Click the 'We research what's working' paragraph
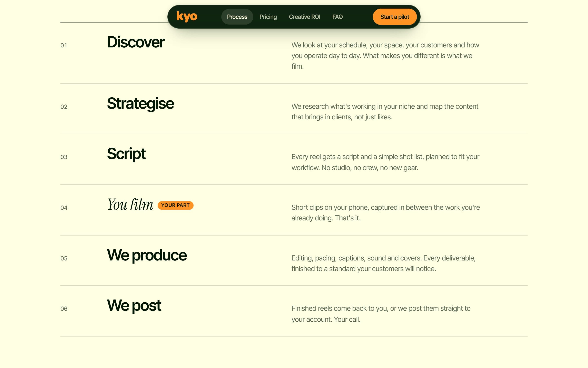Screen dimensions: 588x368 (x=385, y=112)
